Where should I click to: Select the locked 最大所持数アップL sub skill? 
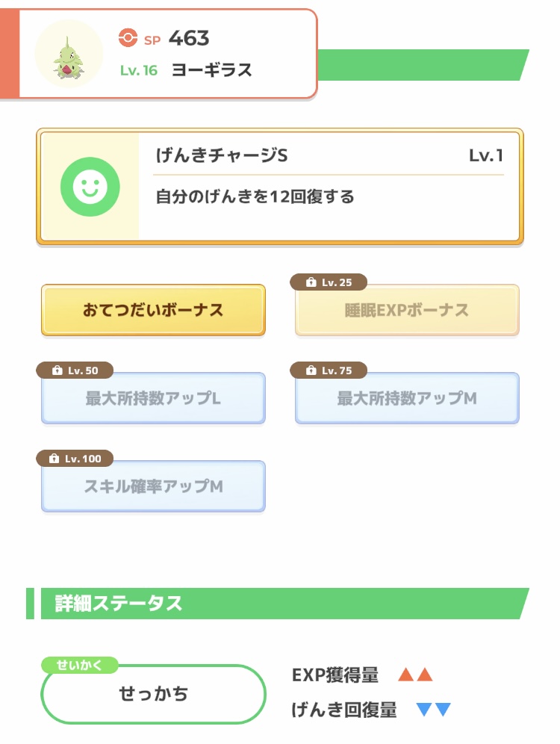(x=153, y=398)
